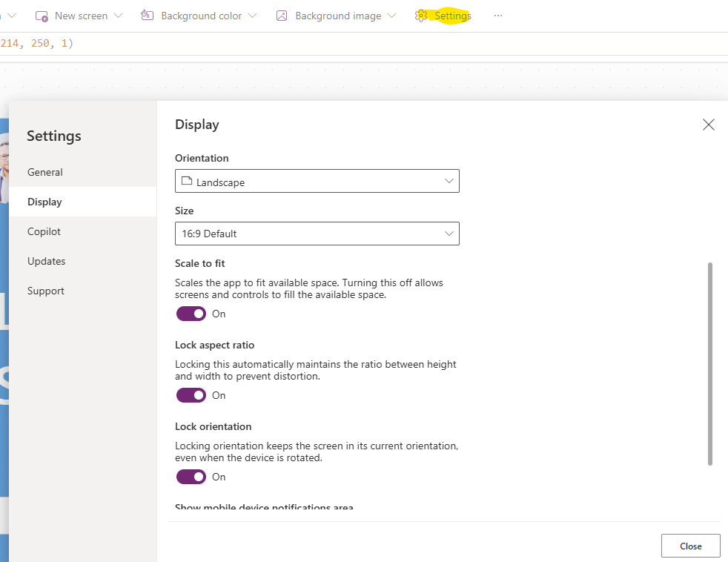Click the New screen text label
Viewport: 728px width, 562px height.
pos(82,16)
